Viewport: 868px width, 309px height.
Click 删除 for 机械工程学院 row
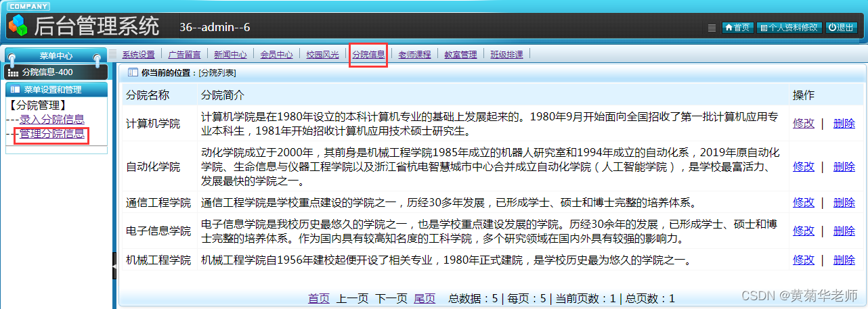coord(844,260)
